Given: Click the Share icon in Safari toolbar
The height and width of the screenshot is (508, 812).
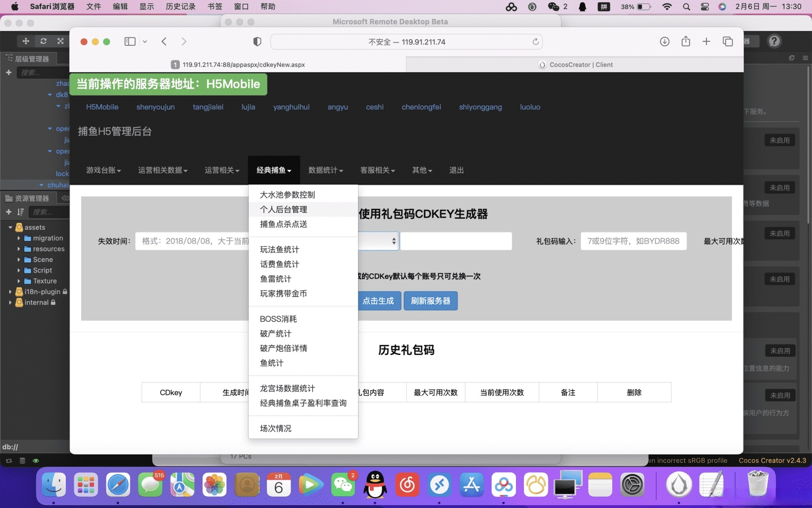Looking at the screenshot, I should click(x=686, y=41).
